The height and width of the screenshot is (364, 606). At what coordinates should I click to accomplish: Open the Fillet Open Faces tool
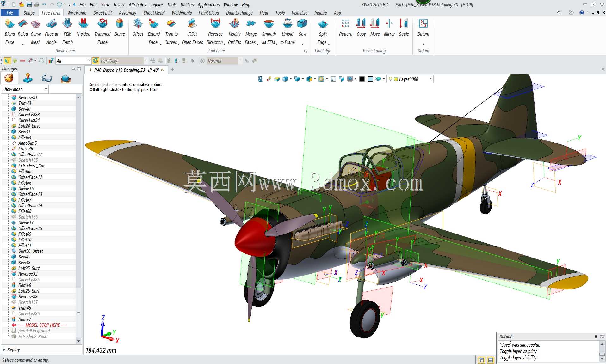193,32
